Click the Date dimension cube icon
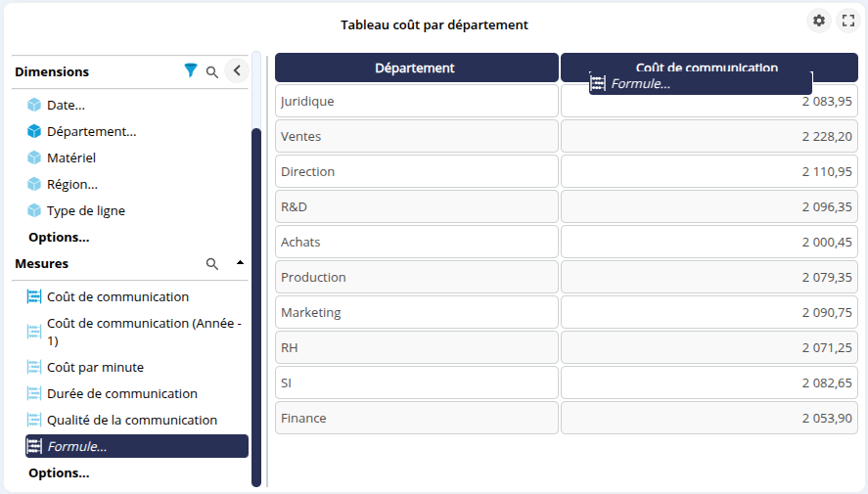 point(34,105)
